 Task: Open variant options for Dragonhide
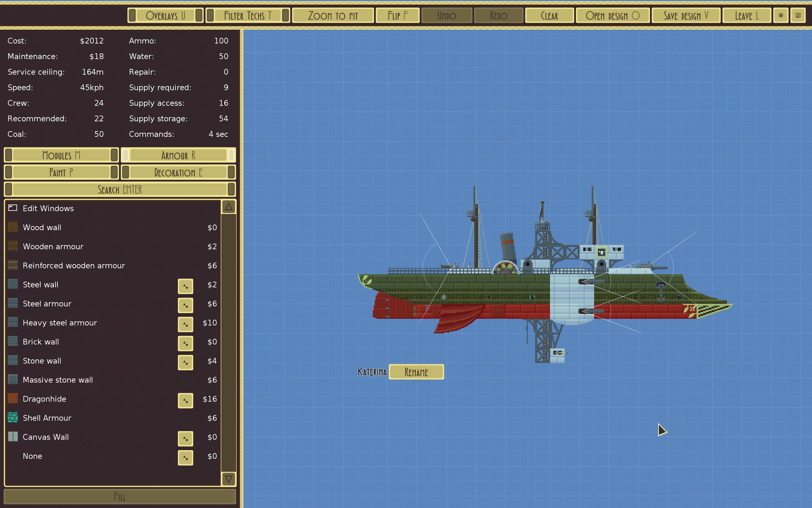[186, 400]
